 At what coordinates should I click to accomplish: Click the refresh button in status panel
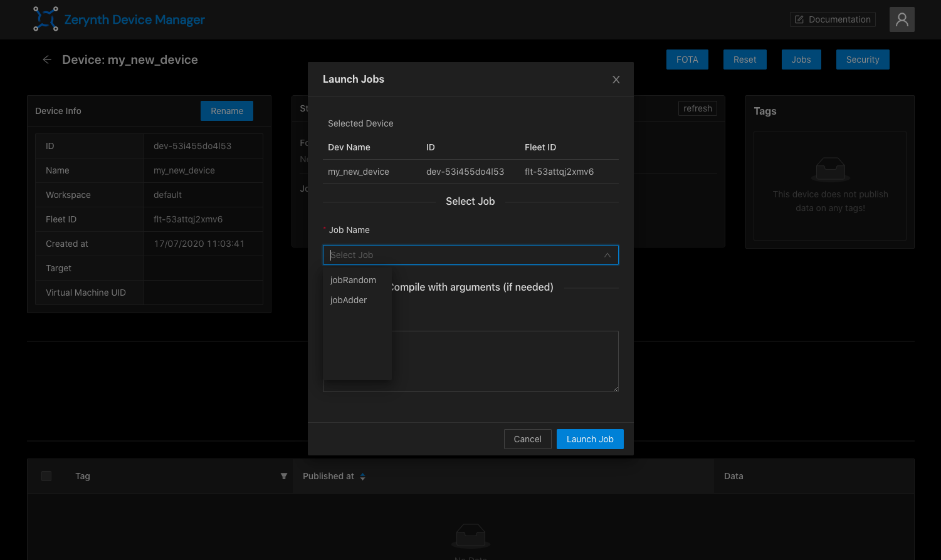[698, 108]
